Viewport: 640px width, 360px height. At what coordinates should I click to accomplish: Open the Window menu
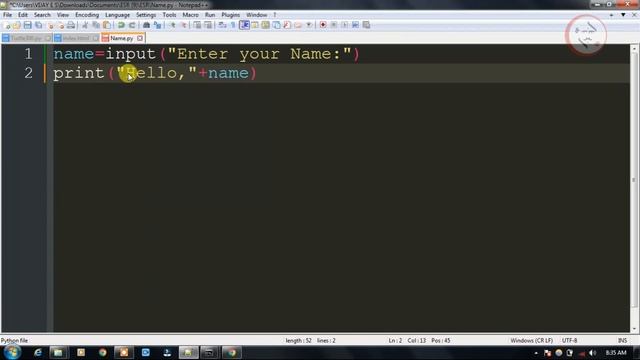(x=256, y=15)
